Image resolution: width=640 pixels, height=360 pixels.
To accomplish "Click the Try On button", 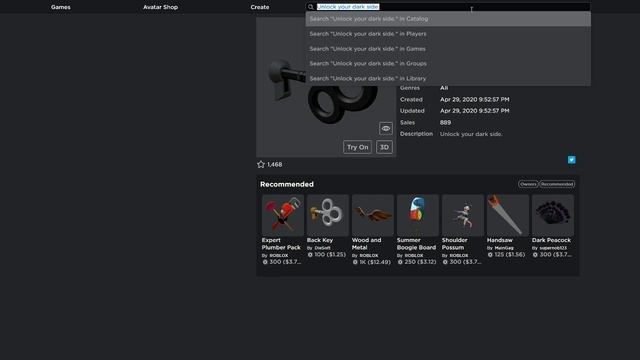I will click(x=358, y=147).
